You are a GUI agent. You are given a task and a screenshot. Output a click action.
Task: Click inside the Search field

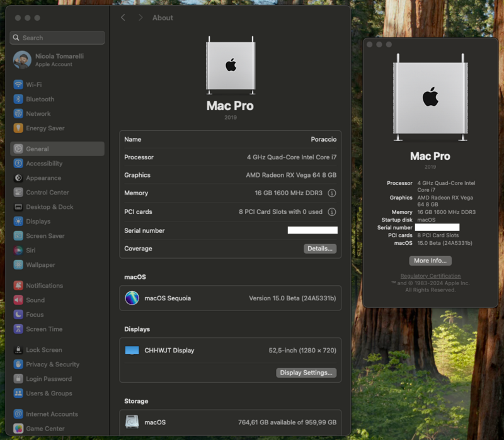click(57, 38)
